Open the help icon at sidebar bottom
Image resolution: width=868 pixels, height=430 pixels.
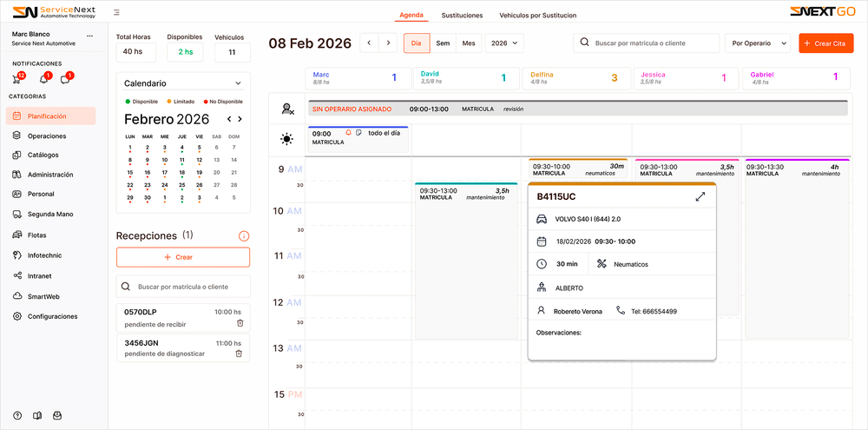click(x=17, y=415)
